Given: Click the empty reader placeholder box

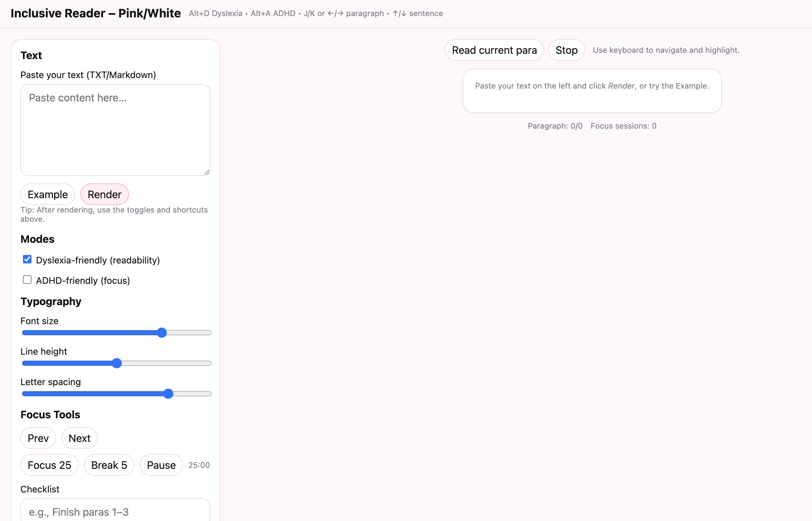Looking at the screenshot, I should [592, 91].
